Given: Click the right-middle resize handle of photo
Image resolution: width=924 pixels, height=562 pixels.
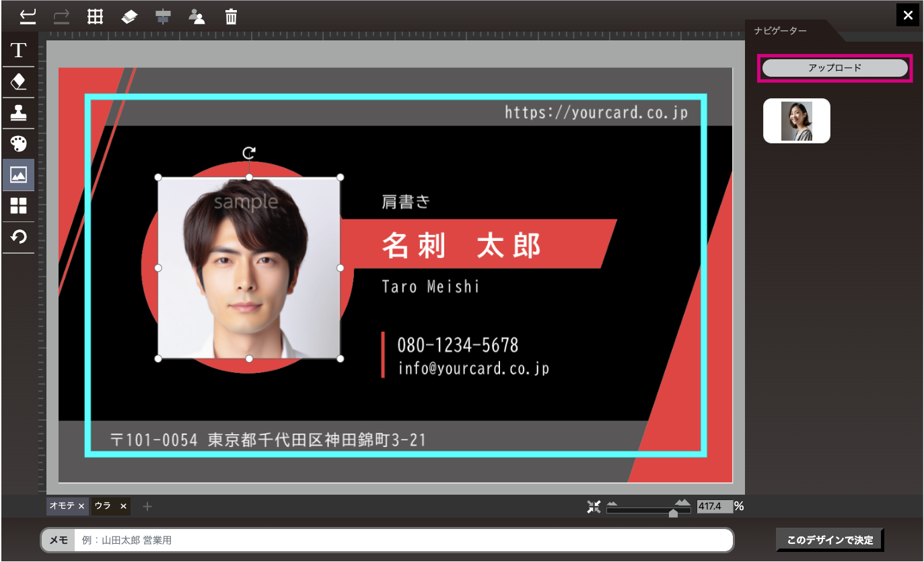Looking at the screenshot, I should click(341, 268).
